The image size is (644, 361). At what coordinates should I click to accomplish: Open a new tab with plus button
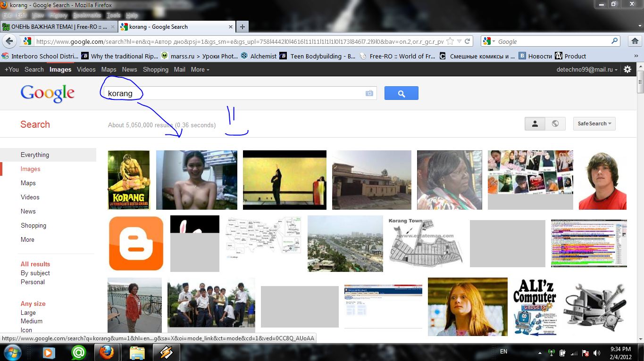tap(242, 27)
